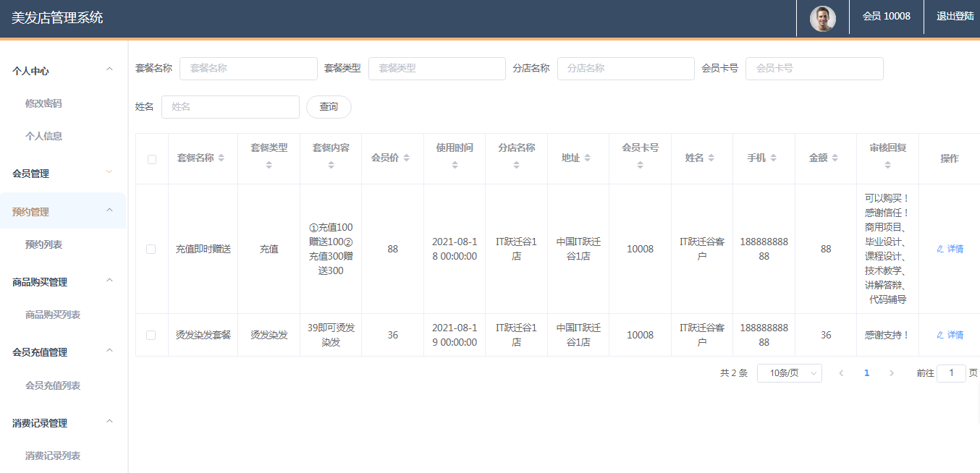Image resolution: width=980 pixels, height=473 pixels.
Task: Sort table by 套餐名称 column arrows
Action: 221,158
